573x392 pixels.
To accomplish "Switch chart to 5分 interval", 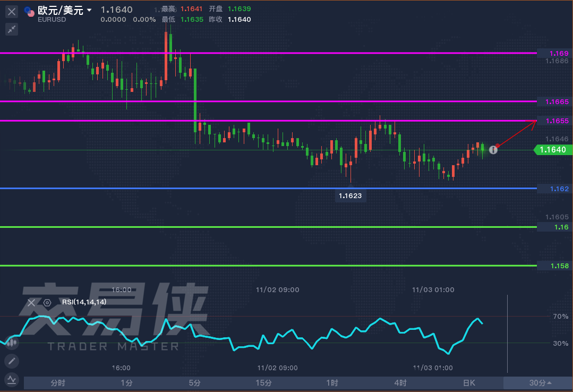I will 195,383.
